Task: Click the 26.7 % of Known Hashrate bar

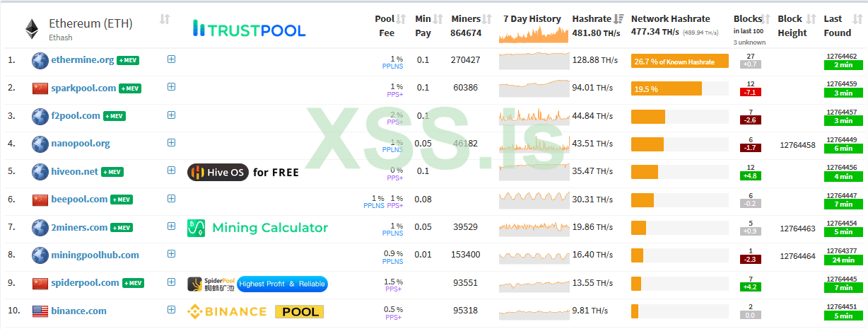Action: click(x=679, y=62)
